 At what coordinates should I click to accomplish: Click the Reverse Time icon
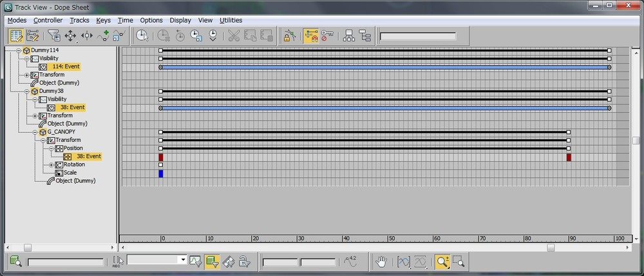click(180, 35)
